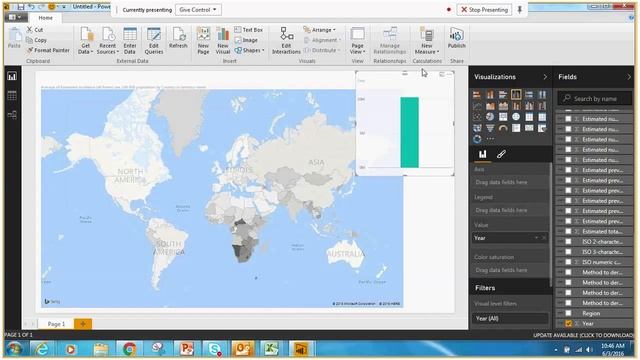Check the ISO numeric c... field checkbox
640x360 pixels.
tap(568, 262)
